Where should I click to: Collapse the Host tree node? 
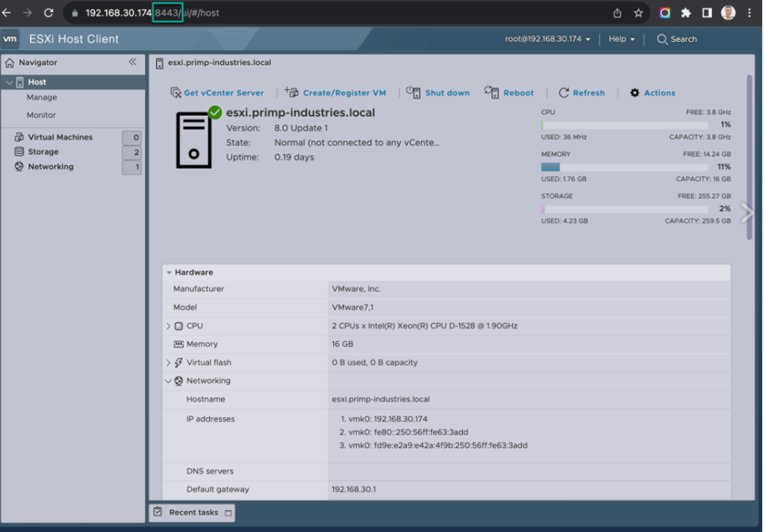[9, 82]
